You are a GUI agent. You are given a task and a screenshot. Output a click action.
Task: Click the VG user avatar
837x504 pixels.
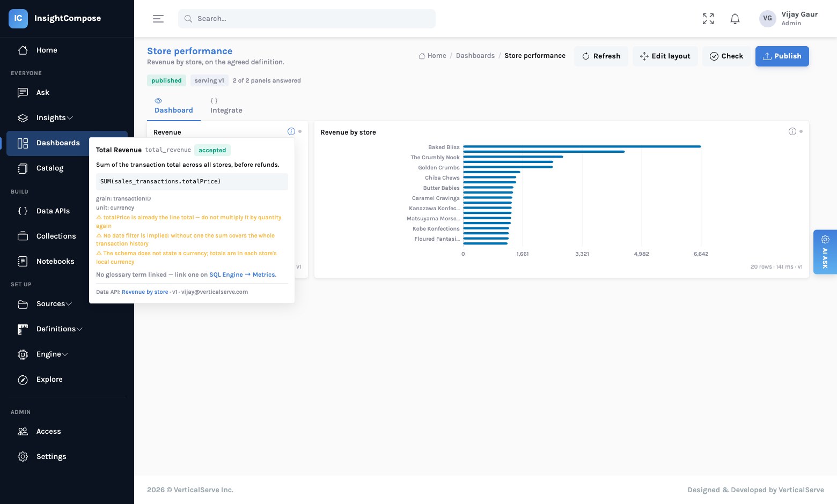(768, 18)
